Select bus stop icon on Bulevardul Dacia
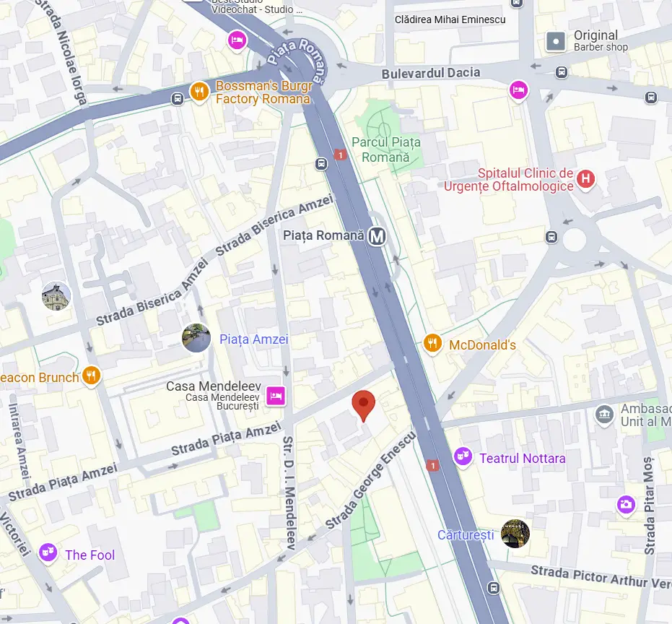The image size is (672, 624). [562, 72]
